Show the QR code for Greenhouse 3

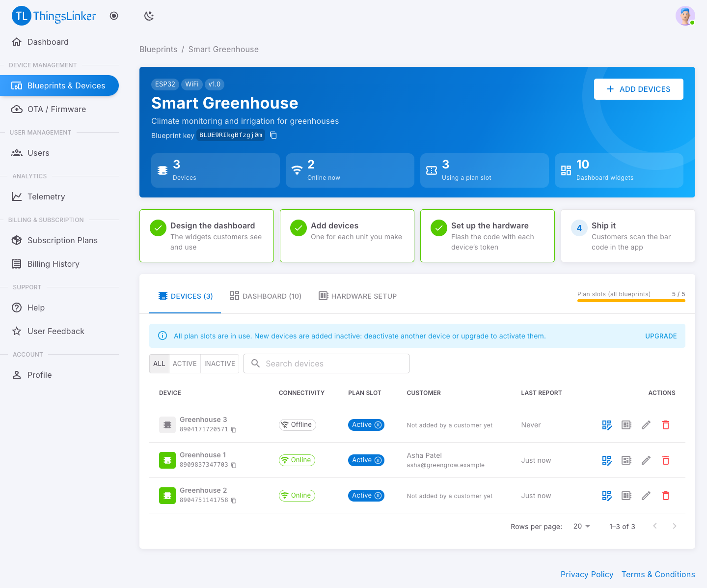[x=607, y=425]
